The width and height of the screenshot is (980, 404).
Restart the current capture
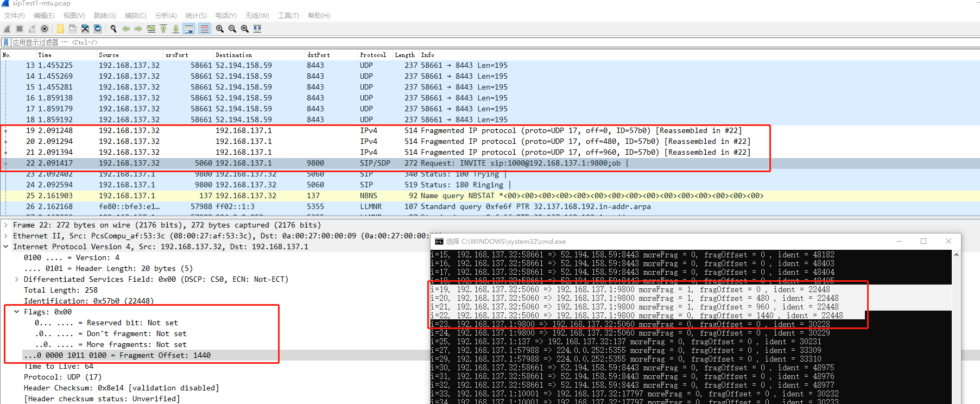point(32,29)
